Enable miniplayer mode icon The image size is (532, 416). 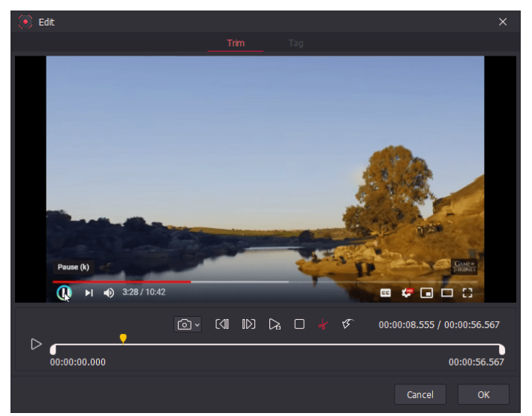pyautogui.click(x=426, y=293)
